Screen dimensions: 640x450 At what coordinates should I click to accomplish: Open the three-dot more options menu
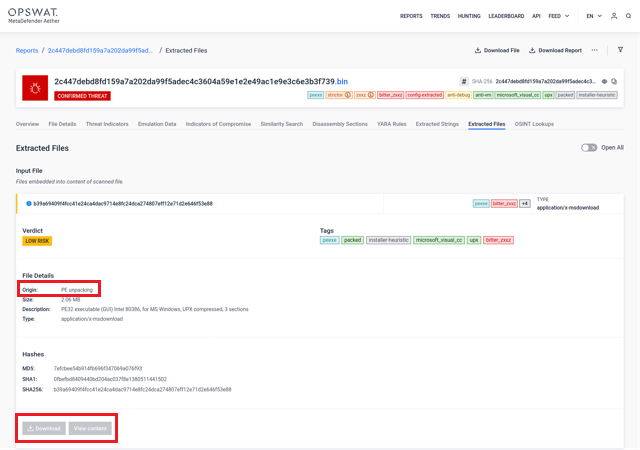(x=594, y=50)
